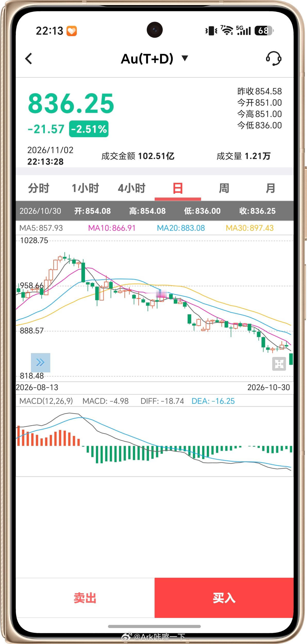Tap MACD(12,26,9) indicator label

pos(46,401)
